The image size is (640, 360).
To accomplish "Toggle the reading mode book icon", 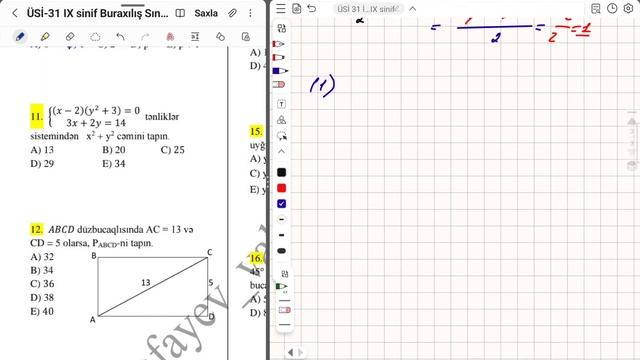I will click(x=180, y=13).
